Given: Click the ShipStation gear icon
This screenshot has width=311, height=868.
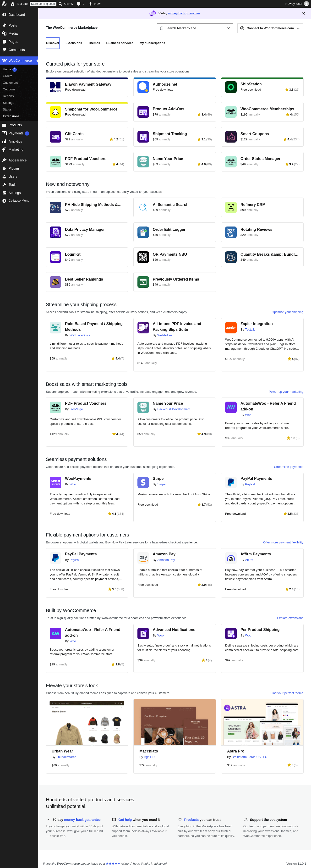Looking at the screenshot, I should pos(231,87).
